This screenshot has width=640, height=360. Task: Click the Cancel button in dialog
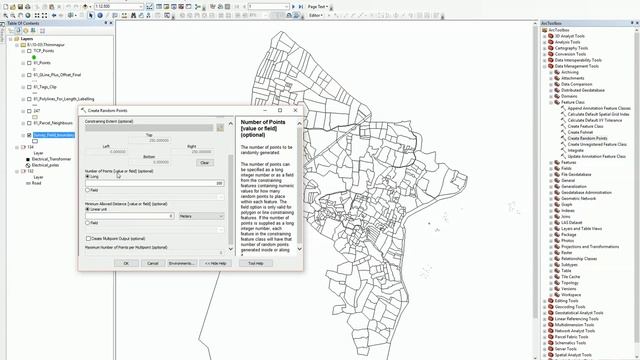click(x=153, y=263)
